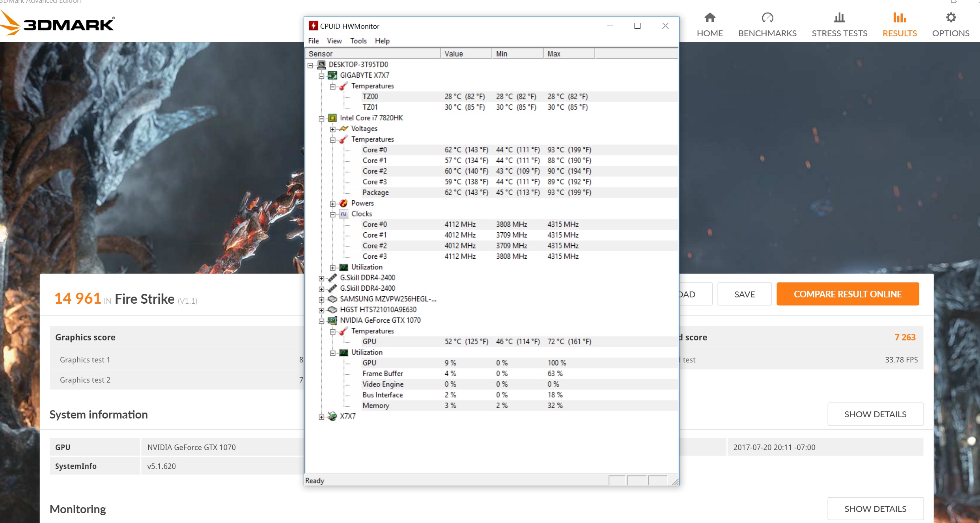Click the Min column header
980x523 pixels.
coord(517,53)
